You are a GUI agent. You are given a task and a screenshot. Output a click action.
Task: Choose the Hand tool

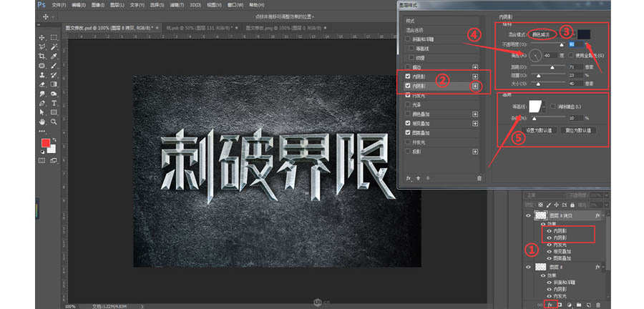click(43, 122)
